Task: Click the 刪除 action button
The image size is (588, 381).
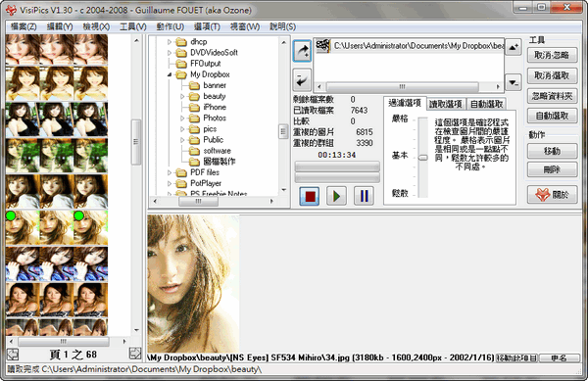Action: tap(552, 169)
